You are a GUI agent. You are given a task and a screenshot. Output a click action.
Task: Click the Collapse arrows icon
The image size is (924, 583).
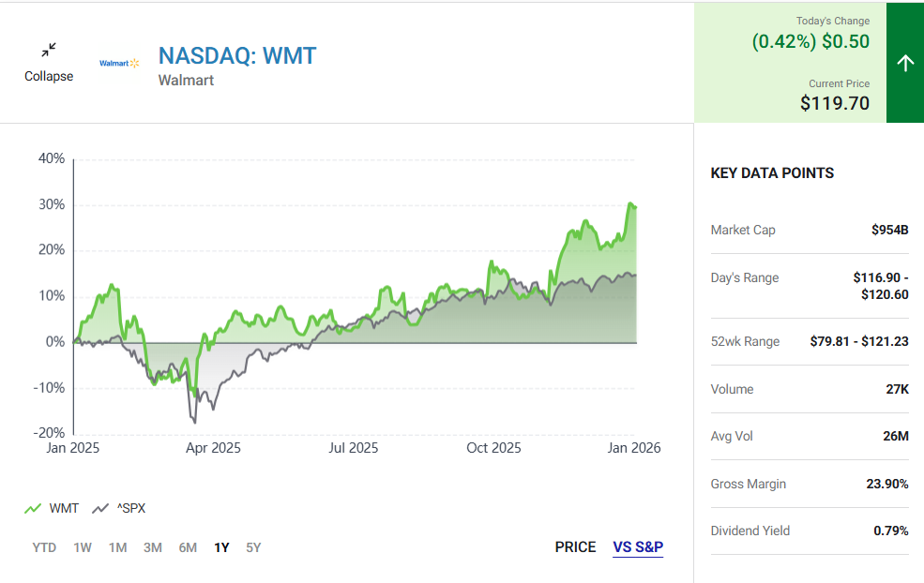[49, 50]
